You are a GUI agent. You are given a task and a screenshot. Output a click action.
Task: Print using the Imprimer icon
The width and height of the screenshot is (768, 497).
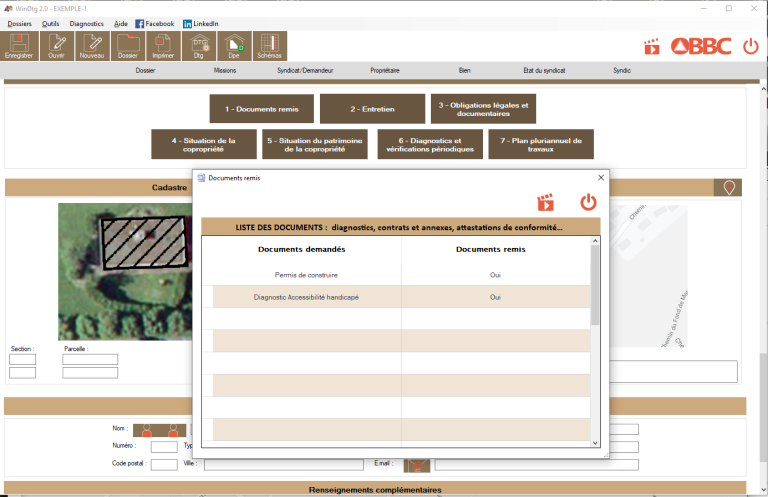click(x=163, y=46)
